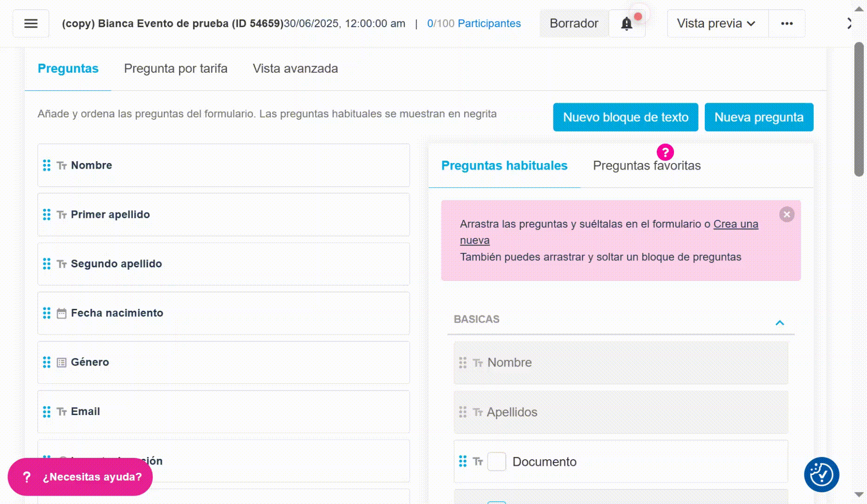The width and height of the screenshot is (867, 504).
Task: Click the drag handle of Documento in Basicas
Action: pyautogui.click(x=462, y=461)
